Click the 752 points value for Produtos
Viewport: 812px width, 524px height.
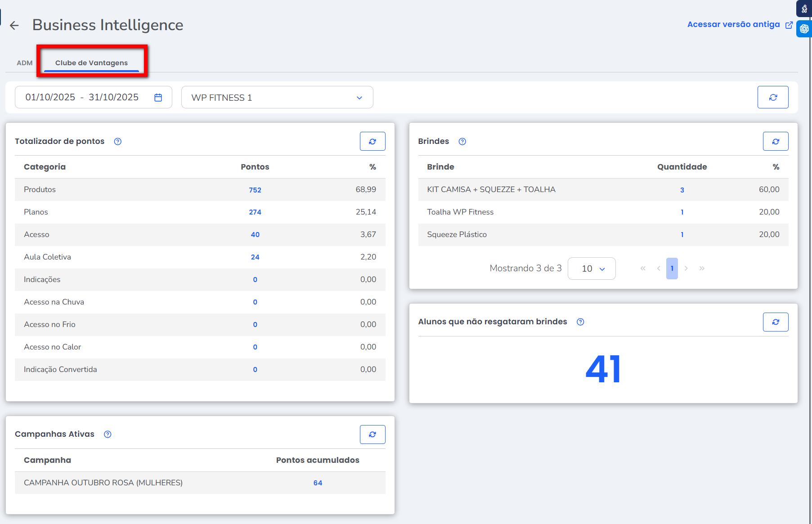255,190
